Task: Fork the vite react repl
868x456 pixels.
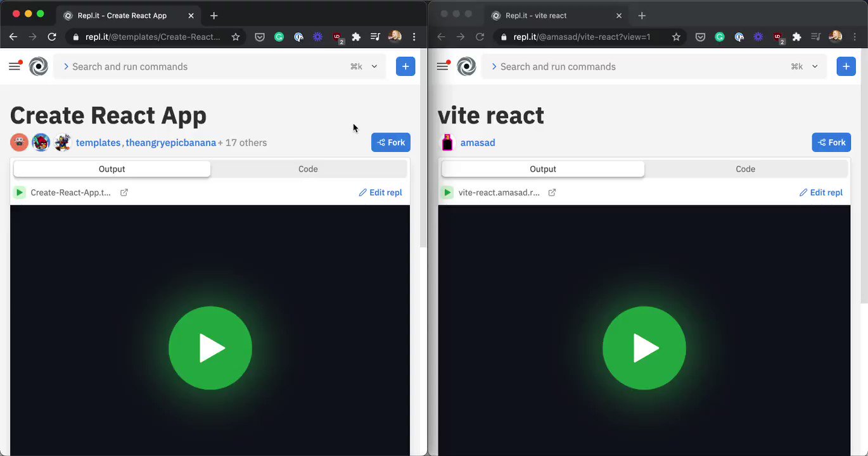Action: (831, 142)
